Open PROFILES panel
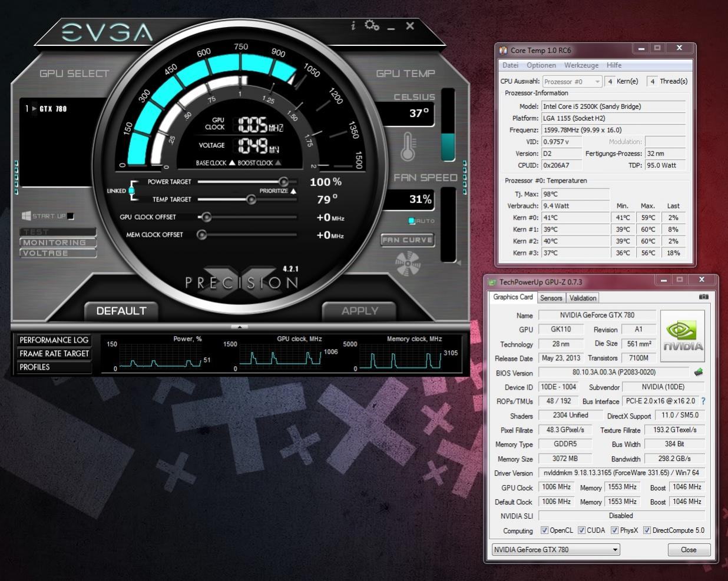728x581 pixels. [54, 367]
